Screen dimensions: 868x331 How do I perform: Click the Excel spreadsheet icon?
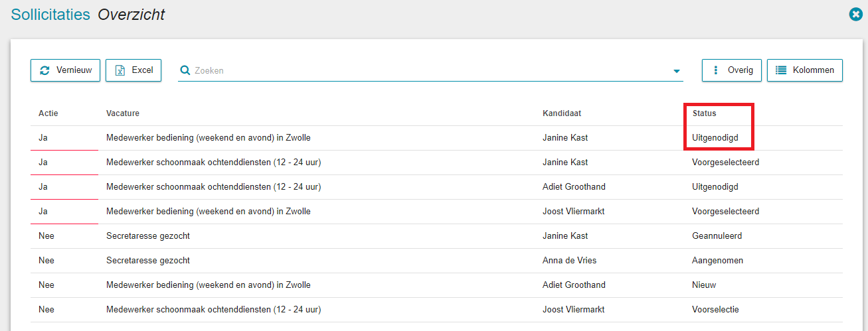click(x=120, y=70)
